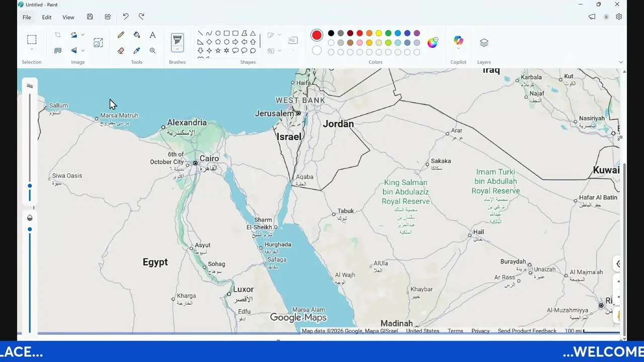Click the brush size slider handle
644x362 pixels.
[x=30, y=186]
